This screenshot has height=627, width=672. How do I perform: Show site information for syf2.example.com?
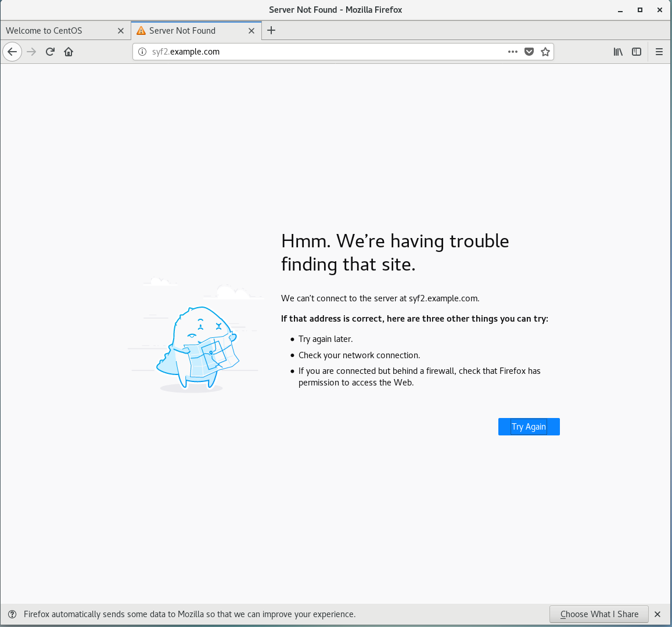click(142, 52)
